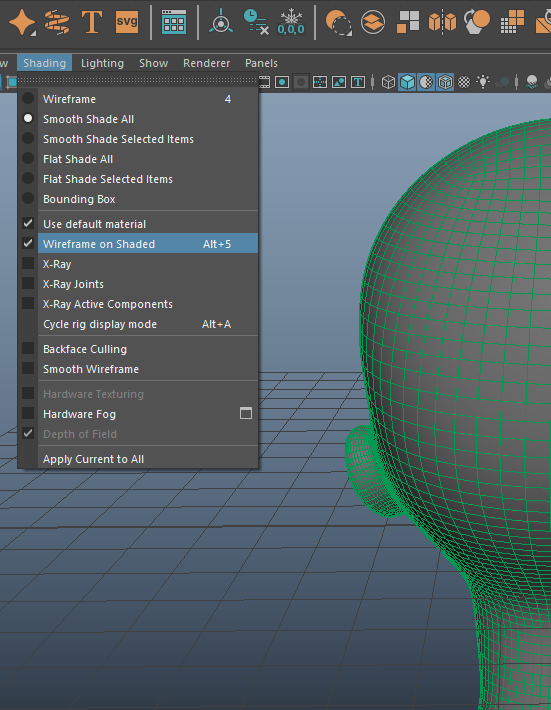Close the open Shading menu
The width and height of the screenshot is (551, 710).
click(x=44, y=63)
